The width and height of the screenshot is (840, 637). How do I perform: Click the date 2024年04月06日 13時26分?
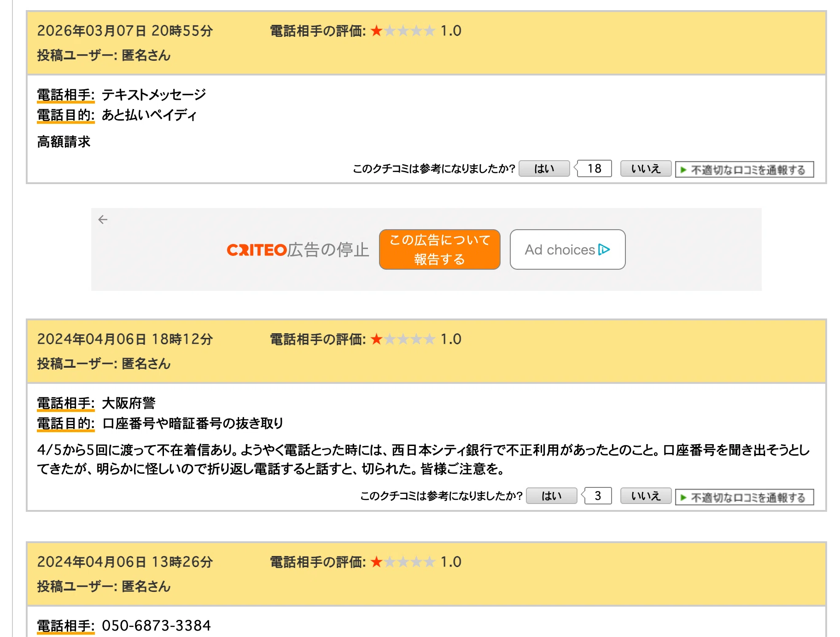tap(125, 562)
